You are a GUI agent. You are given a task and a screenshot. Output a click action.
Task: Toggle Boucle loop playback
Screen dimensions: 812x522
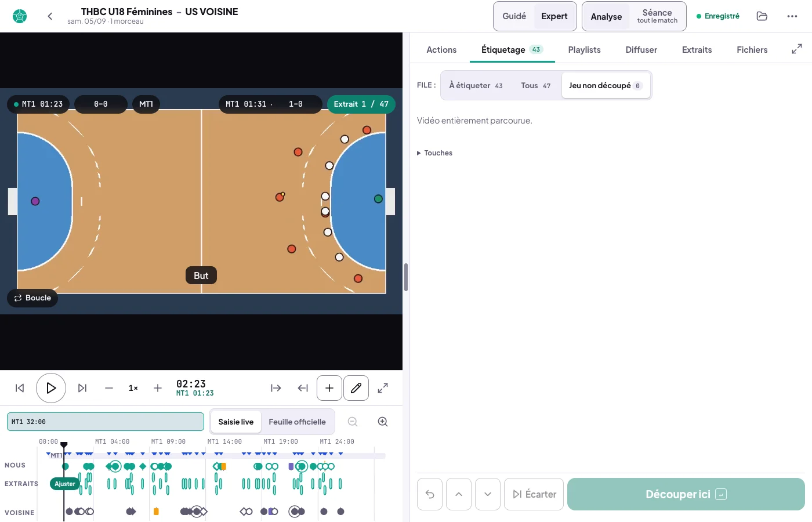click(32, 298)
